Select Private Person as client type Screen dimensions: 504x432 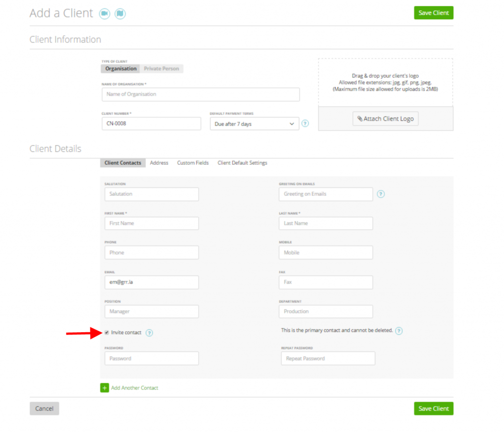click(x=161, y=68)
